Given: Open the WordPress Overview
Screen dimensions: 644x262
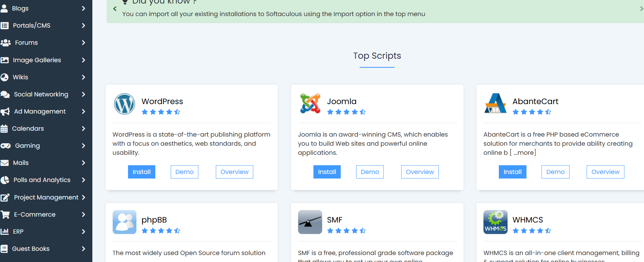Looking at the screenshot, I should pyautogui.click(x=234, y=172).
